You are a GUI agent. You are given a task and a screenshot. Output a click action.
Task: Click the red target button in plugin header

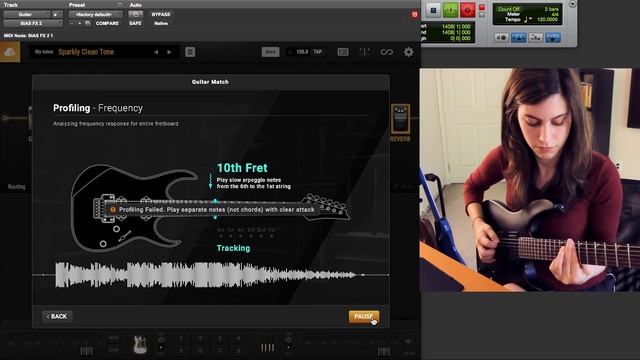414,15
